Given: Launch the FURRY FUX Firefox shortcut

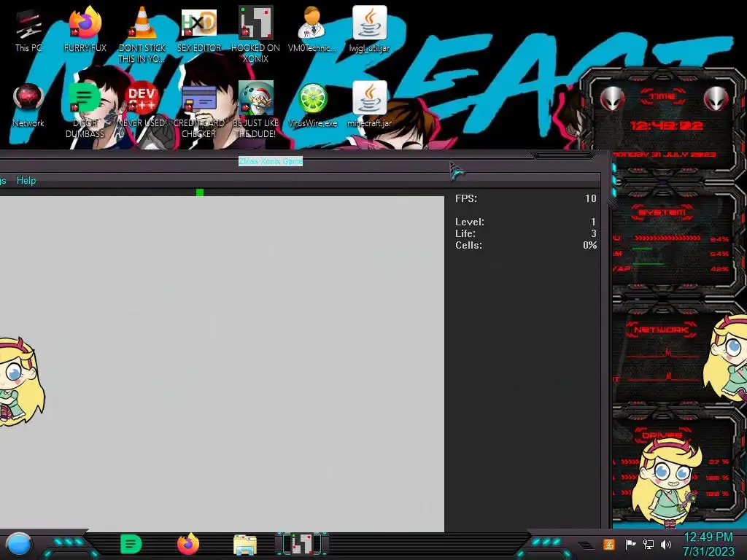Looking at the screenshot, I should click(85, 30).
